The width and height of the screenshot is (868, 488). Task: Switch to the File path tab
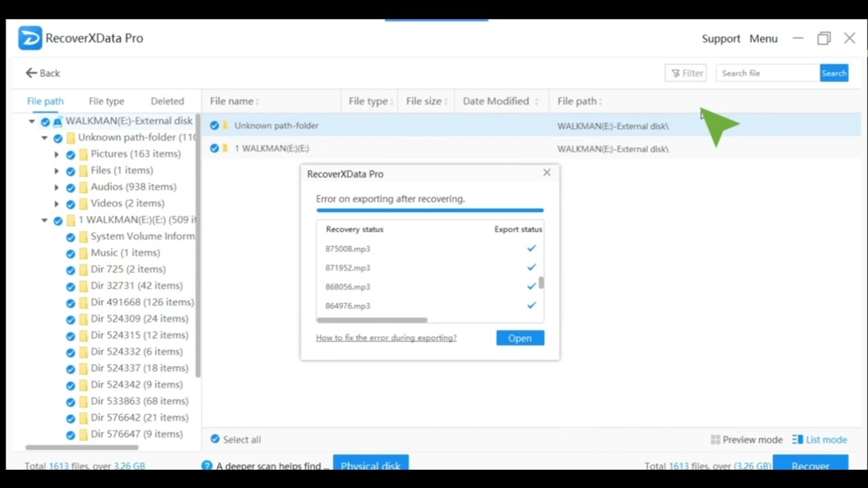(45, 101)
